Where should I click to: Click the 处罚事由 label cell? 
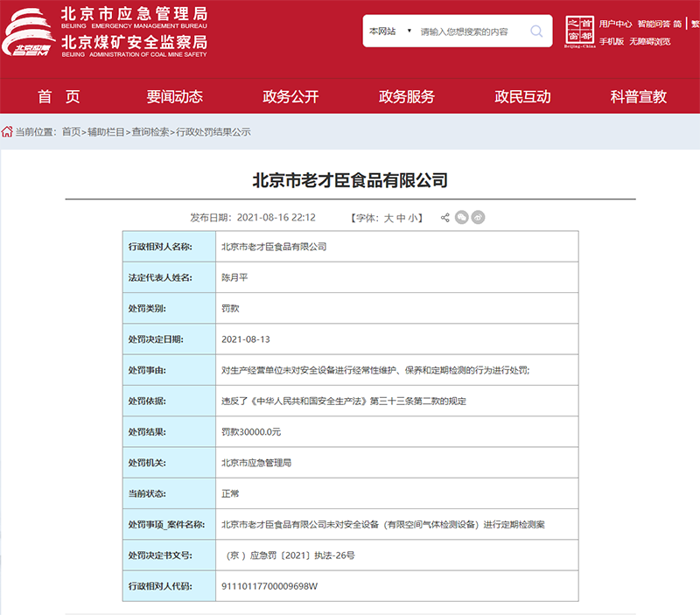[169, 370]
